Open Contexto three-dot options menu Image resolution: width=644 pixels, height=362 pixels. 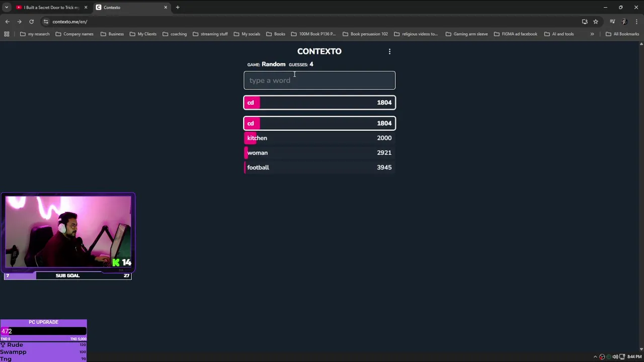389,51
